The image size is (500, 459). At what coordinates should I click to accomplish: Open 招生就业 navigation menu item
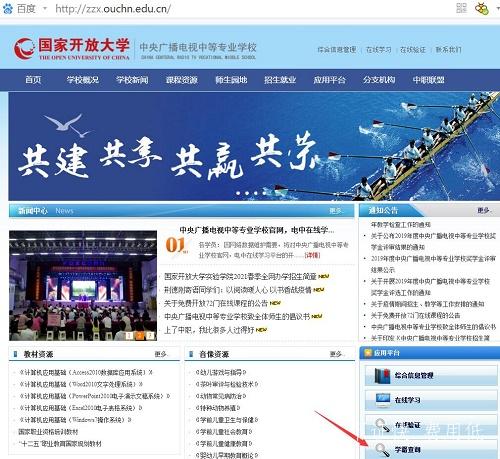tap(280, 80)
